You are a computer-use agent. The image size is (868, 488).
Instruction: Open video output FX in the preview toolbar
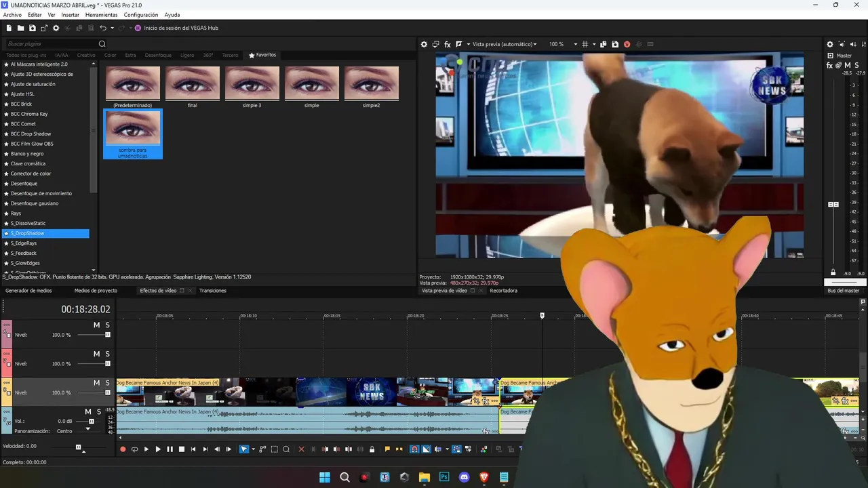coord(448,44)
